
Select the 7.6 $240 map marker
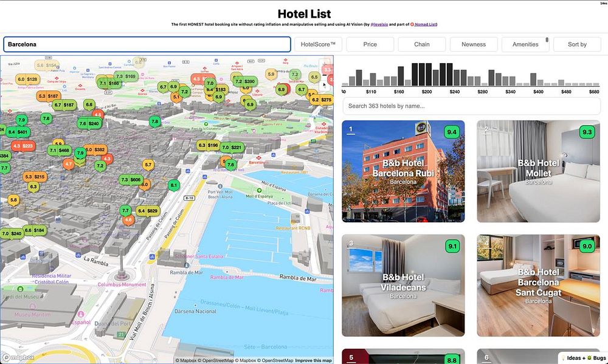point(89,123)
